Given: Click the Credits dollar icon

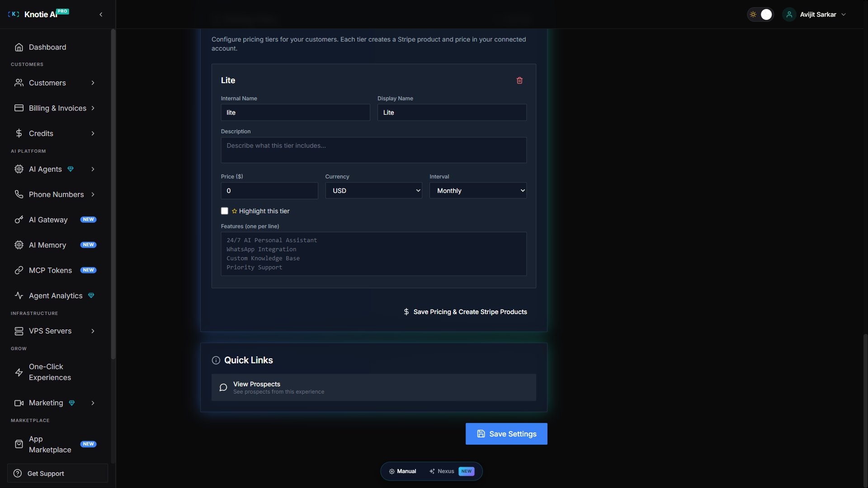Looking at the screenshot, I should click(x=19, y=133).
